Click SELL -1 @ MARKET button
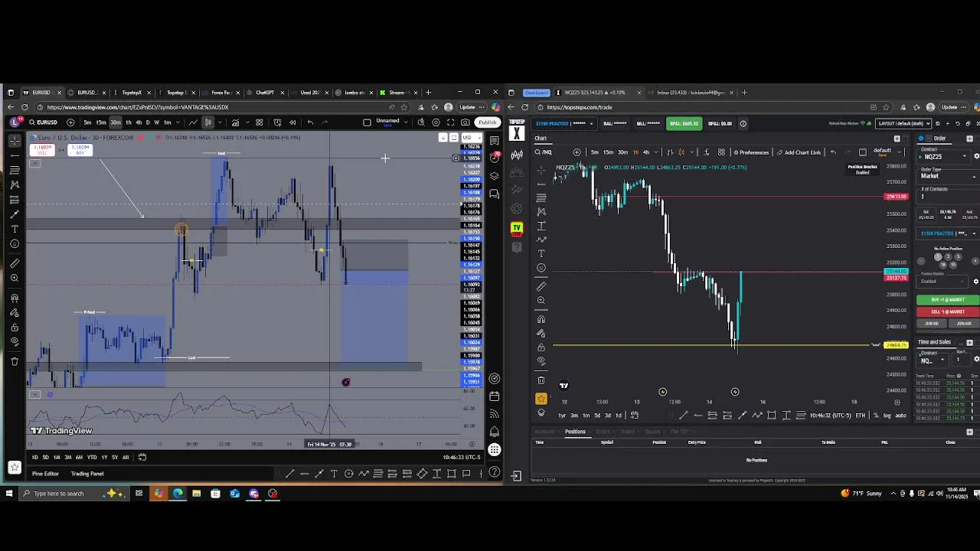 948,311
